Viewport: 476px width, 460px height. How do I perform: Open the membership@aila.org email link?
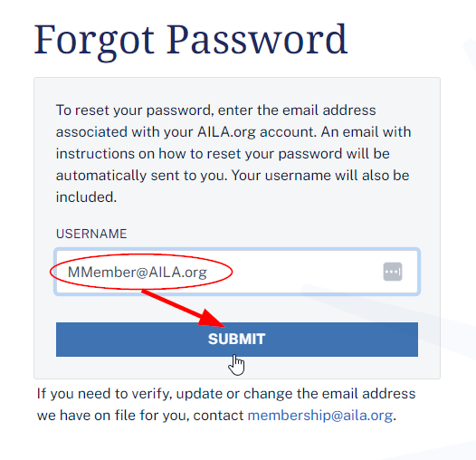pyautogui.click(x=320, y=416)
